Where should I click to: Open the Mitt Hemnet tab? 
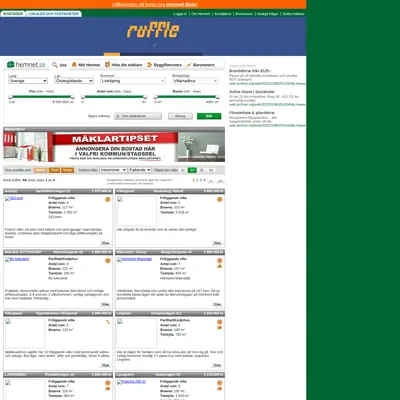[x=86, y=65]
